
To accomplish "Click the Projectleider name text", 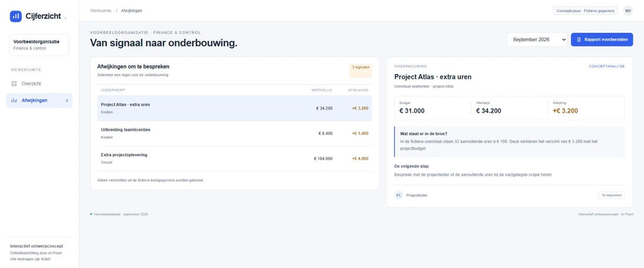I will click(x=417, y=195).
